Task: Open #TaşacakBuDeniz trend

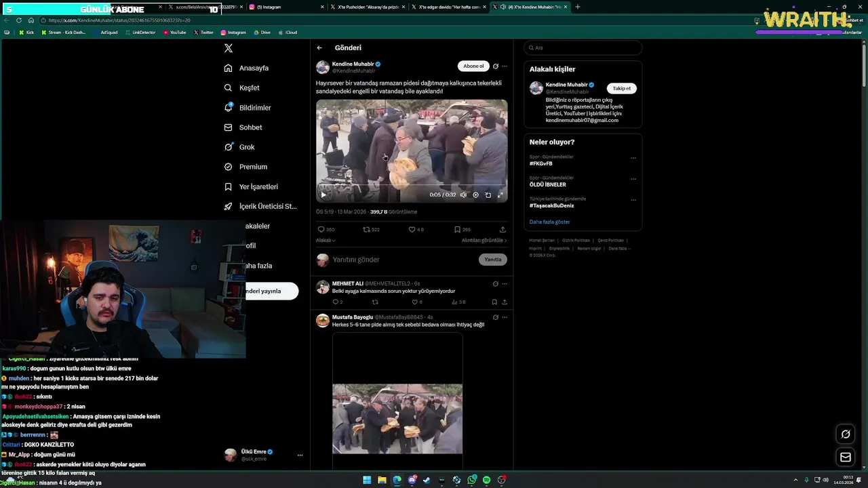Action: 551,205
